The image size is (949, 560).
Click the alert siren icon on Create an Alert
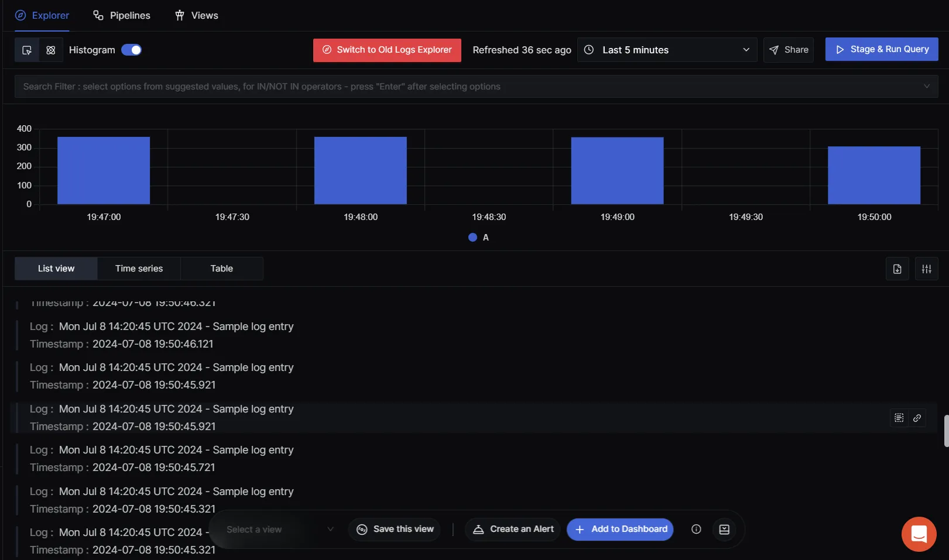pos(478,530)
